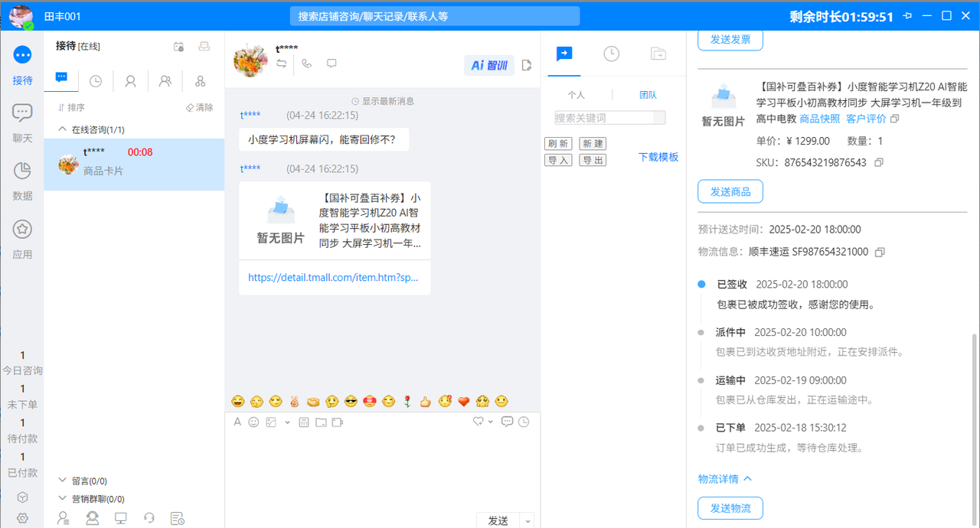Click the 刷新 refresh button

(557, 144)
